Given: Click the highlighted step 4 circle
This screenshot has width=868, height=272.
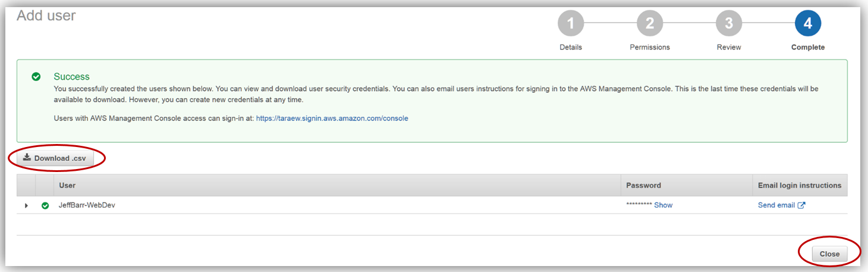Looking at the screenshot, I should tap(807, 24).
